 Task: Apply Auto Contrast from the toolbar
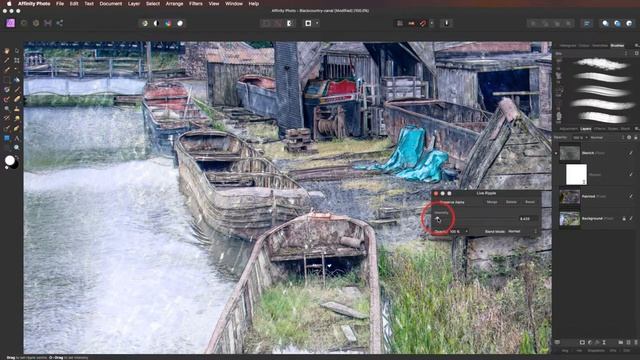[156, 23]
